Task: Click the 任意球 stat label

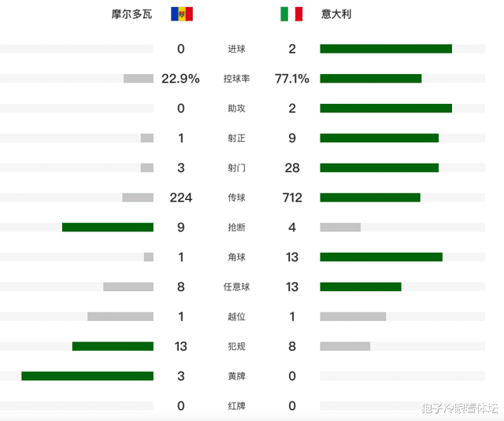Action: point(236,287)
